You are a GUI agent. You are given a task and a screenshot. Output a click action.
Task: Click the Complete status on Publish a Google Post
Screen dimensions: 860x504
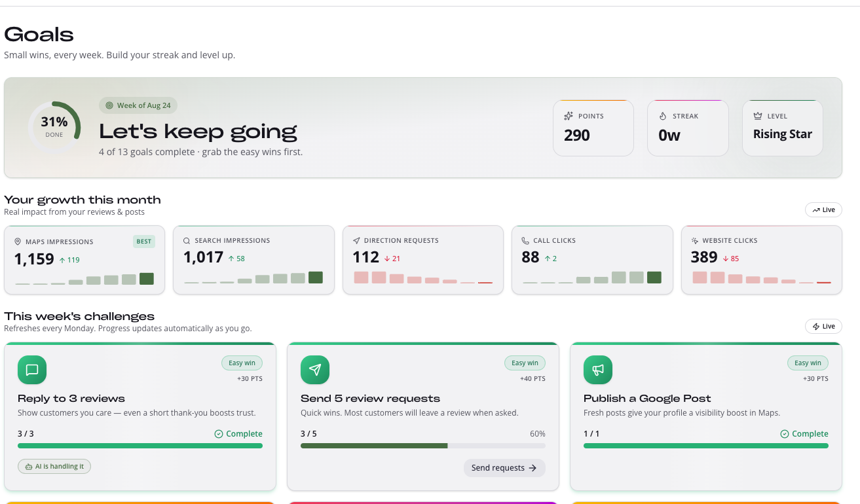(x=804, y=434)
